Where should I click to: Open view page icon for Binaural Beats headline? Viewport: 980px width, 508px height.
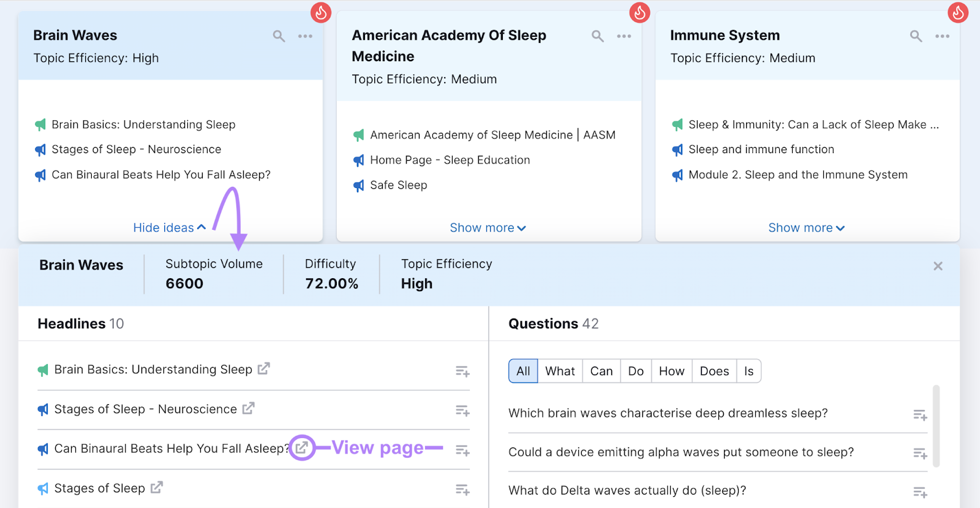click(301, 448)
